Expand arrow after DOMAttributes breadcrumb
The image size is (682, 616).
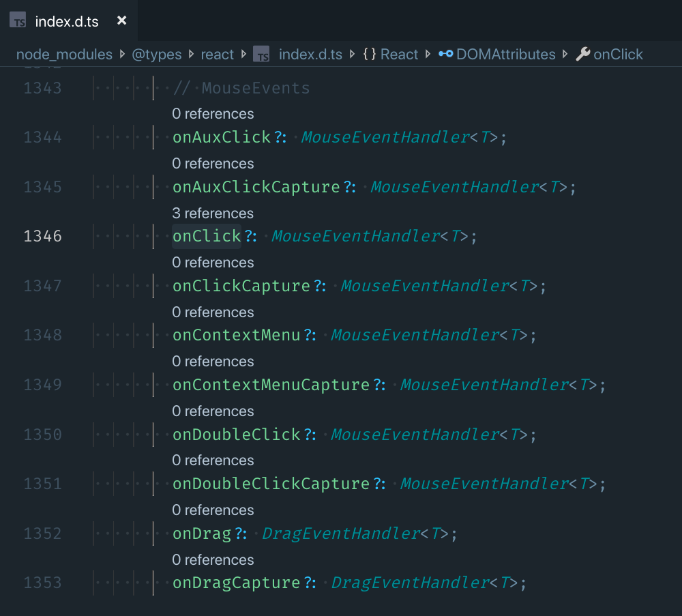coord(565,54)
